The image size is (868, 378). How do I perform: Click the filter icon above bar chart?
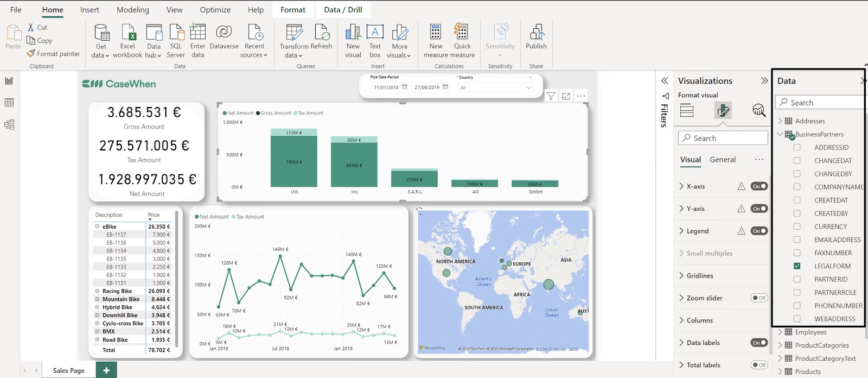click(x=551, y=96)
